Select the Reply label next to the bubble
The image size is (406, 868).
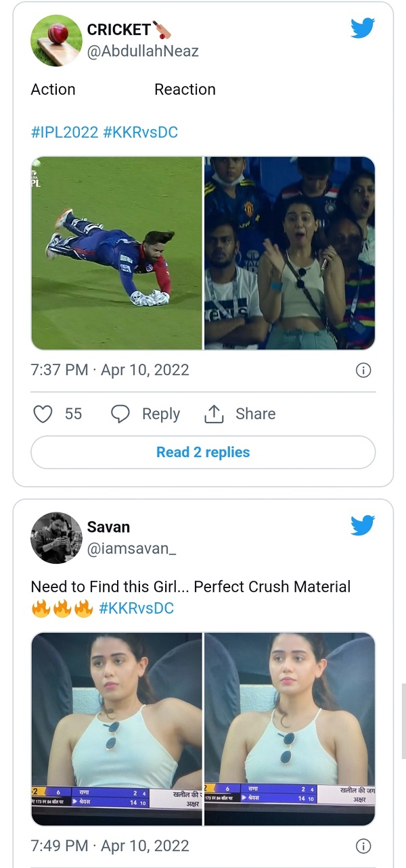click(x=160, y=414)
